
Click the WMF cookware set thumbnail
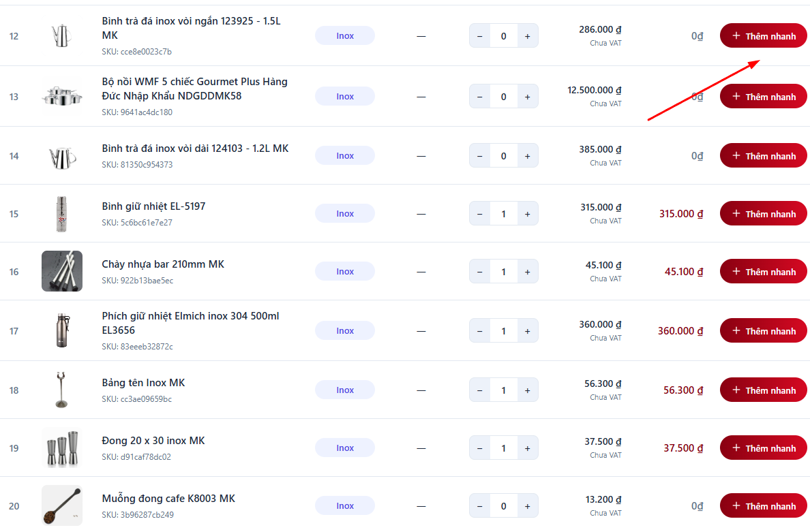pyautogui.click(x=62, y=96)
